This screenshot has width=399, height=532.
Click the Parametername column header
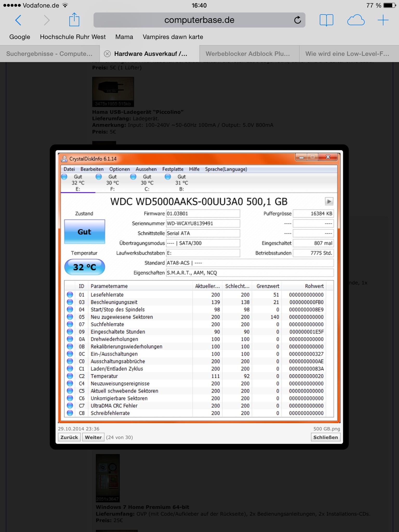coord(140,286)
